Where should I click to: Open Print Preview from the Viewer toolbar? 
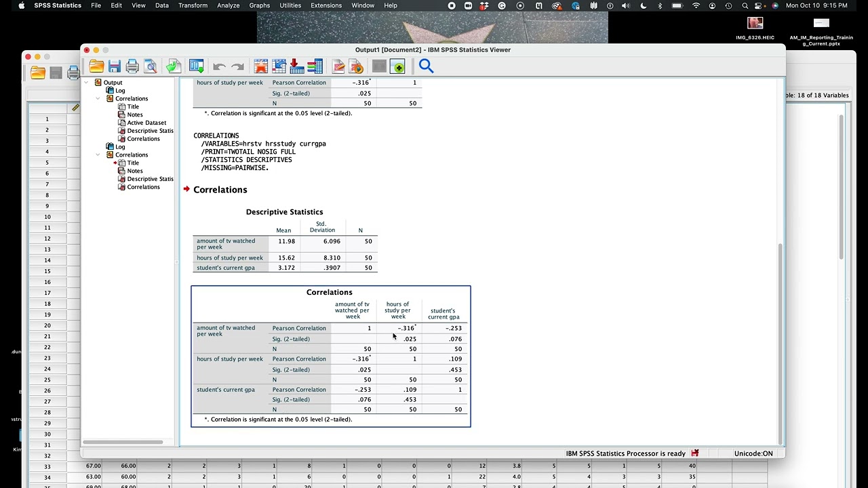point(150,66)
